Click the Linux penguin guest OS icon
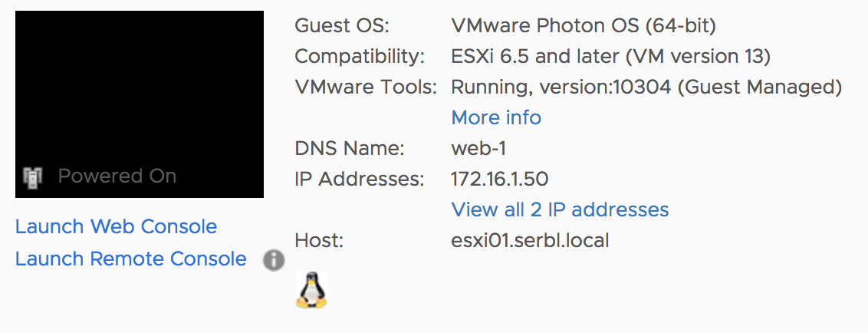 [311, 290]
